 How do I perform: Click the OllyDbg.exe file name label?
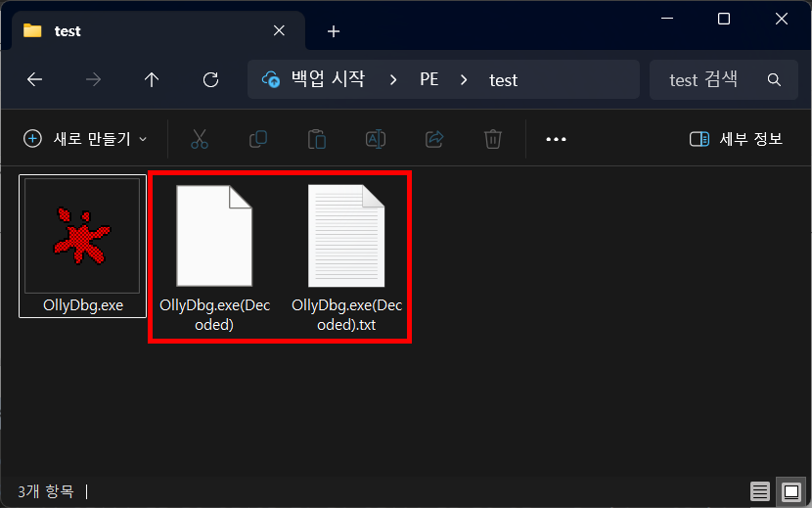(x=83, y=305)
